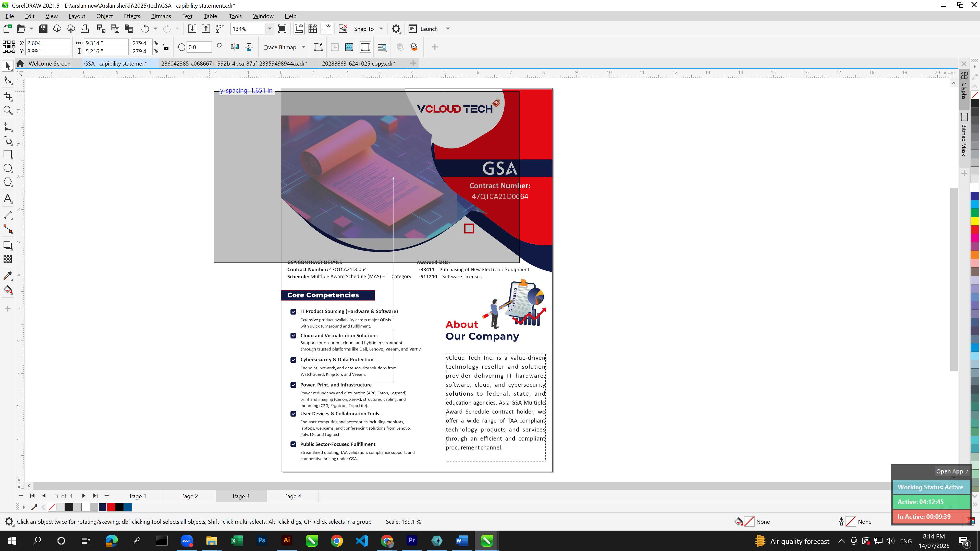Switch to the Welcome Screen tab

[x=50, y=64]
